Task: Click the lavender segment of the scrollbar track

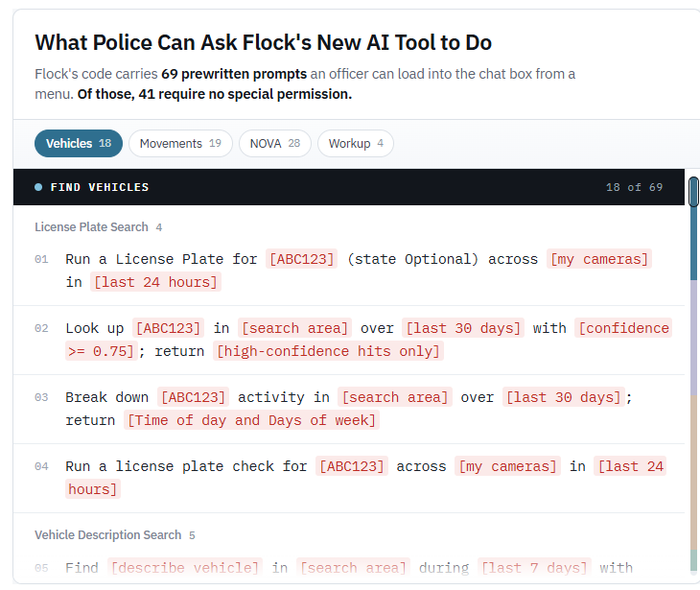Action: 693,338
